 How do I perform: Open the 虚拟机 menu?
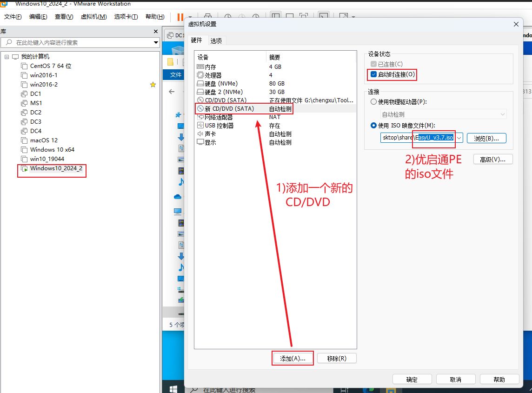(93, 17)
